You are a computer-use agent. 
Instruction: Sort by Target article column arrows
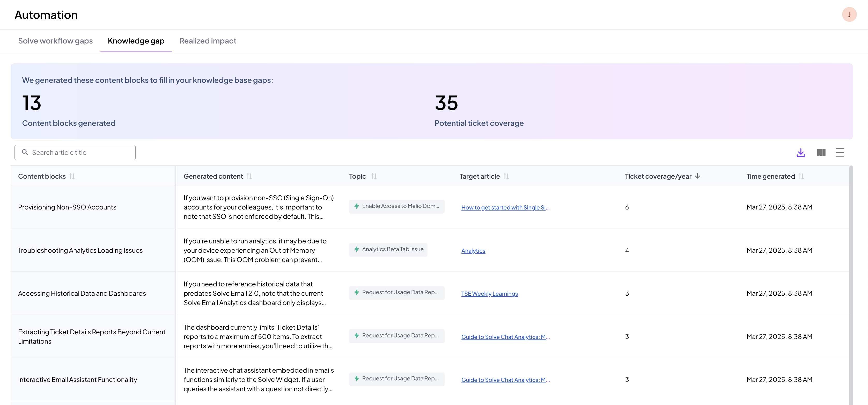[x=506, y=176]
